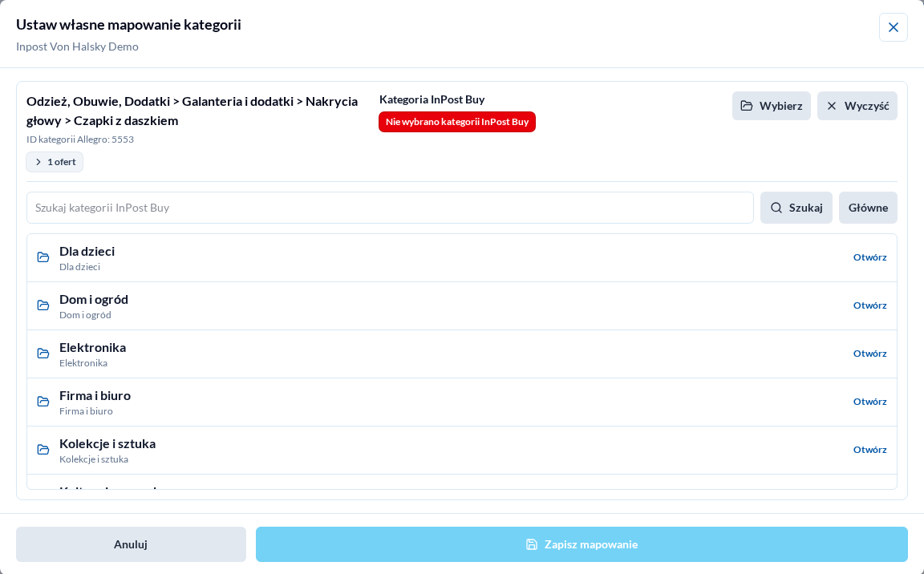Viewport: 924px width, 574px height.
Task: Close the category mapping dialog
Action: point(893,27)
